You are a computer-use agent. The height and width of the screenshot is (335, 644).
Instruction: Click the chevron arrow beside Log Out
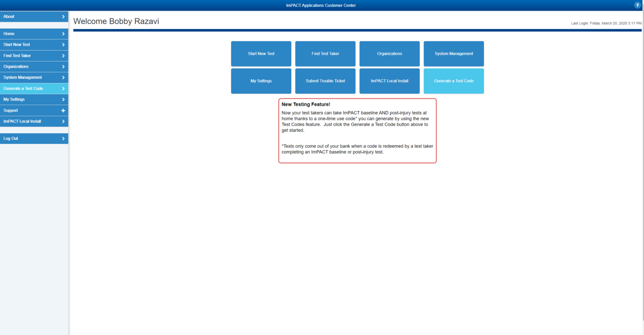click(63, 139)
